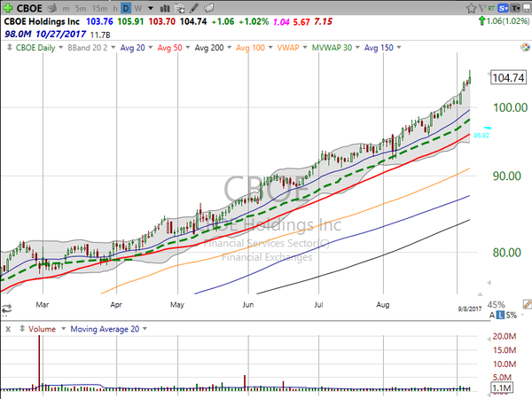The width and height of the screenshot is (532, 399).
Task: Open the color wheel chart settings icon
Action: (525, 47)
